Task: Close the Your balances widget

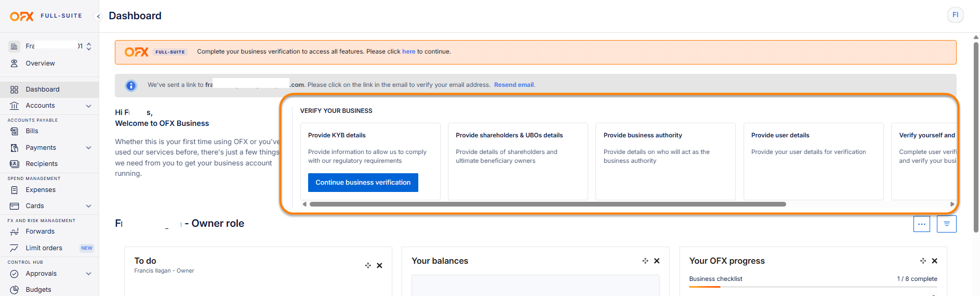Action: point(657,261)
